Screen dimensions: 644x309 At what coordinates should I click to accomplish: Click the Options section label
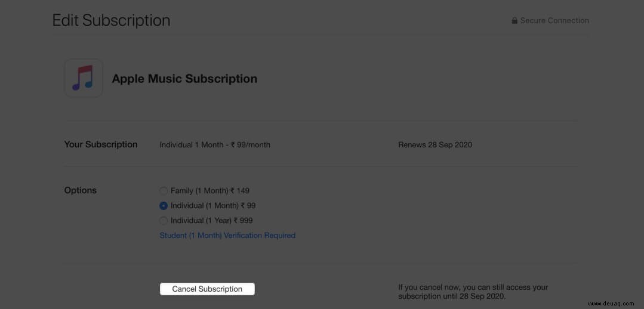[x=80, y=190]
